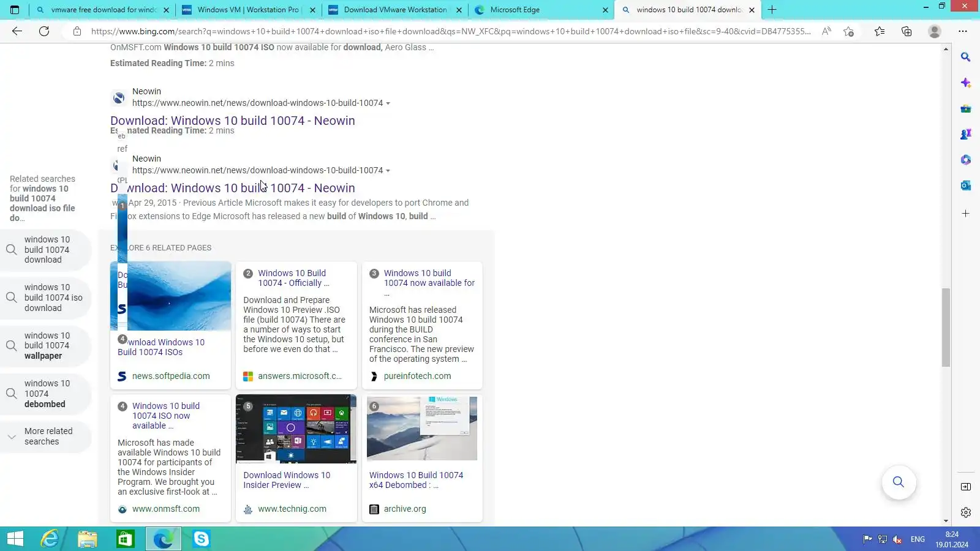Search related 'windows 10 build 10074 wallpaper'
Viewport: 980px width, 551px height.
[x=46, y=346]
